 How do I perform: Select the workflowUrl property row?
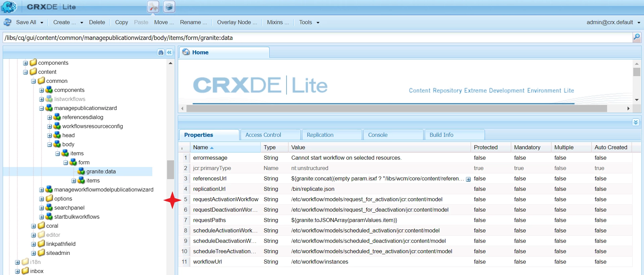pyautogui.click(x=405, y=262)
